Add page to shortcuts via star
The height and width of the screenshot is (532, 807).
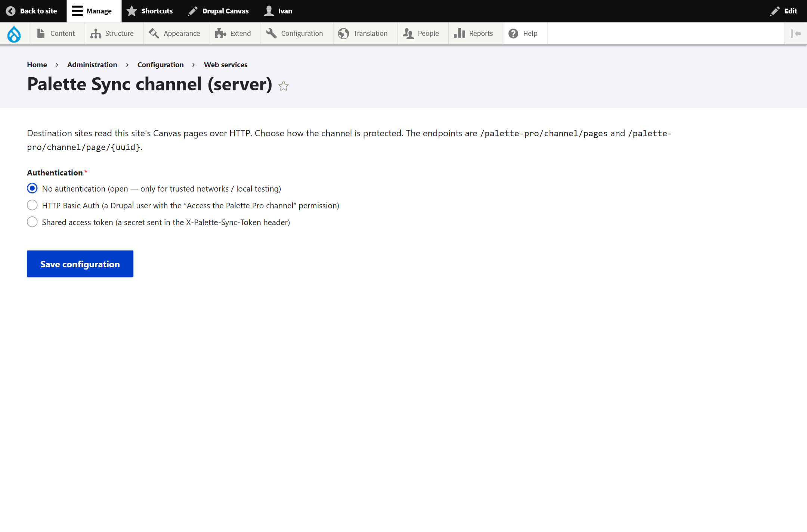pyautogui.click(x=284, y=86)
